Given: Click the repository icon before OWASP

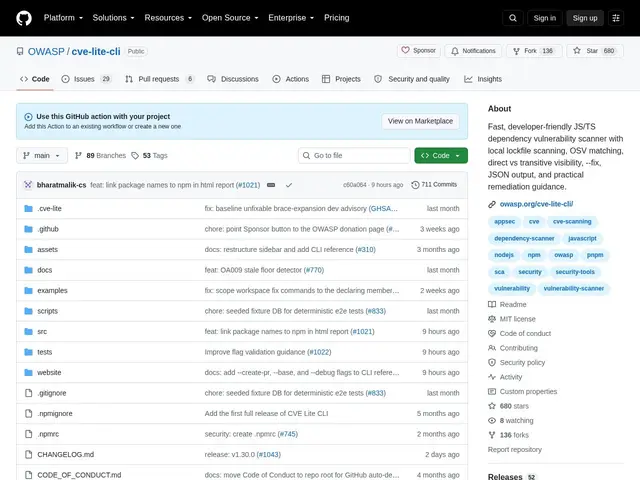Looking at the screenshot, I should (x=20, y=51).
